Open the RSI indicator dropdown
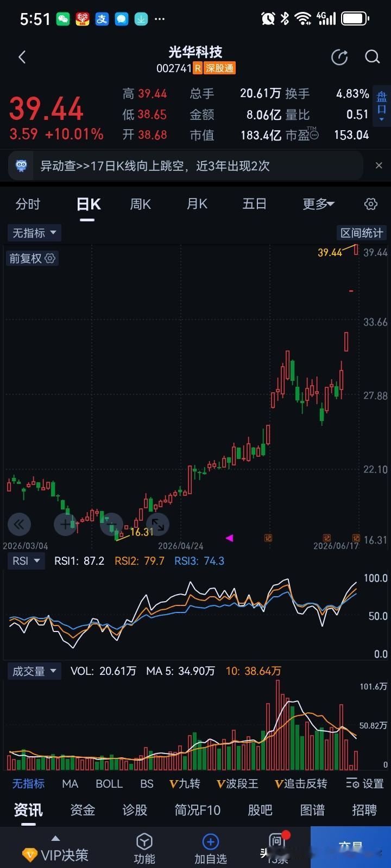391x868 pixels. coord(26,561)
